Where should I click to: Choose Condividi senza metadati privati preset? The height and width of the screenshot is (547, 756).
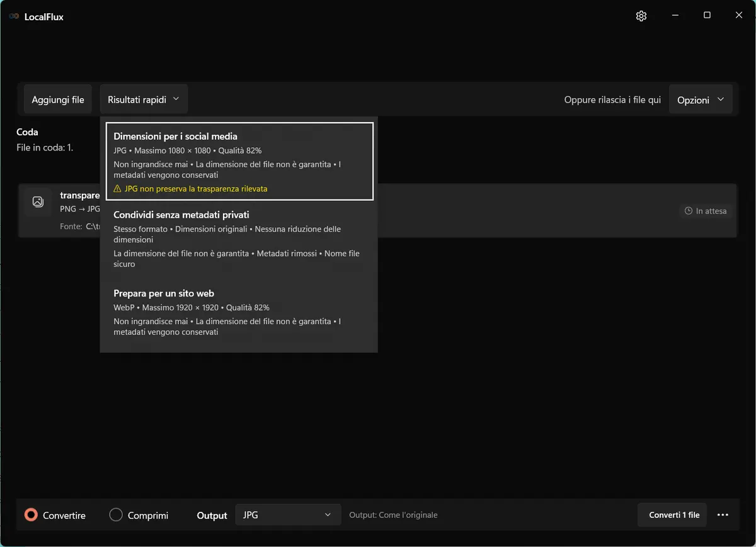pos(239,239)
